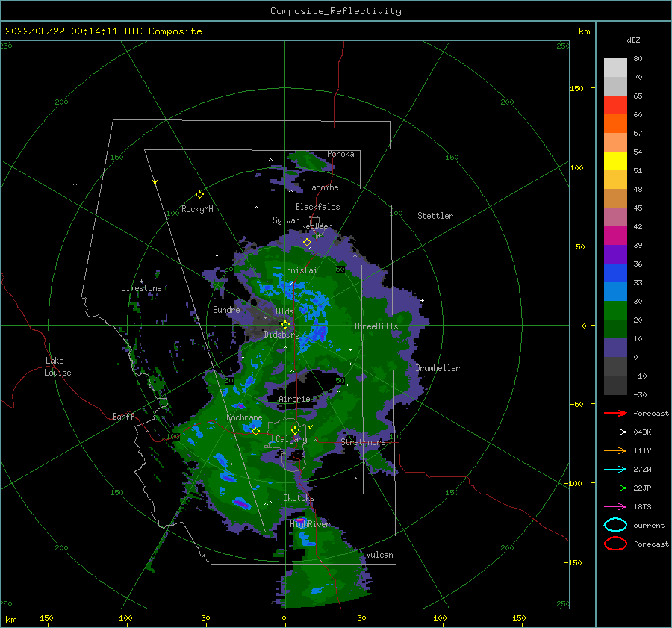Screen dimensions: 672x628
Task: Select the 60 dBZ dark orange swatch
Action: tap(615, 123)
